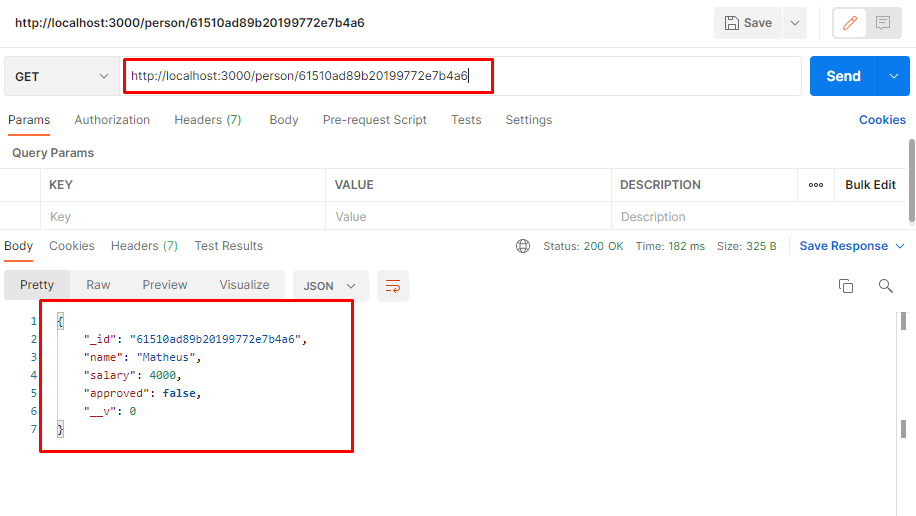Viewport: 916px width, 516px height.
Task: Open the GET method dropdown
Action: pos(62,77)
